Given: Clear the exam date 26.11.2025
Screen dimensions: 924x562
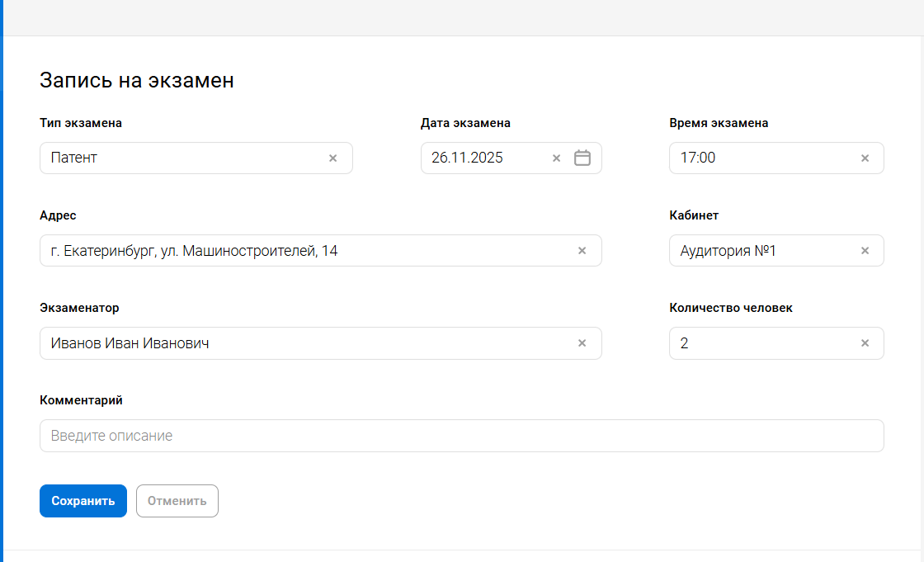Looking at the screenshot, I should [556, 158].
